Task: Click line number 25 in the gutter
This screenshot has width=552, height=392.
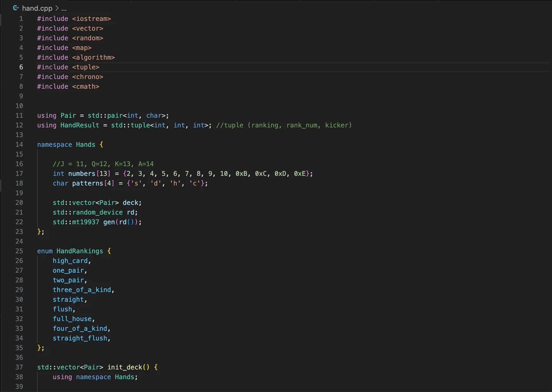Action: coord(19,251)
